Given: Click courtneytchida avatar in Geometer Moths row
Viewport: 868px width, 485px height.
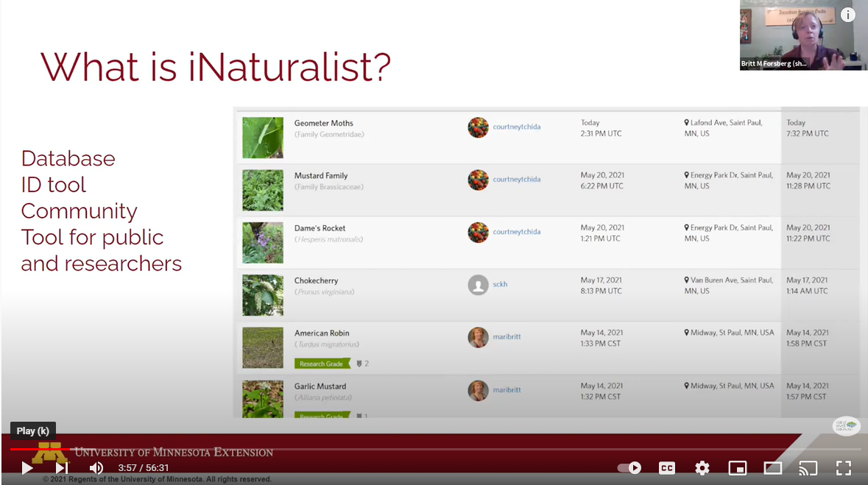Looking at the screenshot, I should click(479, 127).
